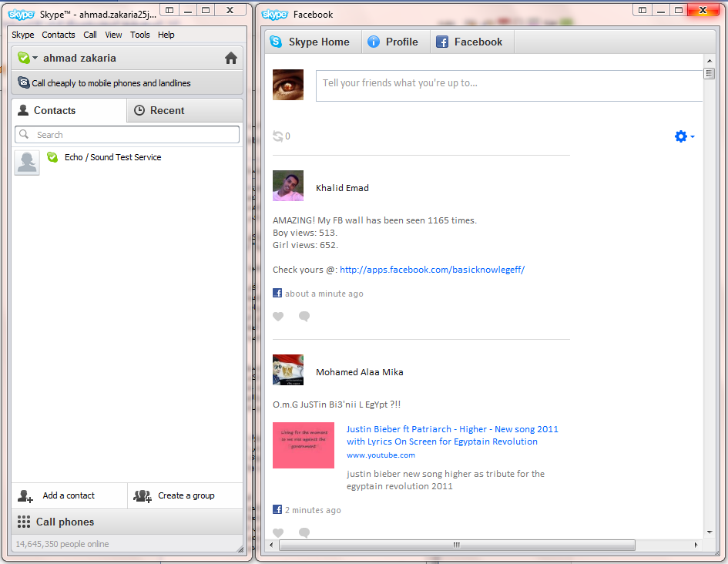
Task: Click the contact Search field
Action: click(x=127, y=135)
